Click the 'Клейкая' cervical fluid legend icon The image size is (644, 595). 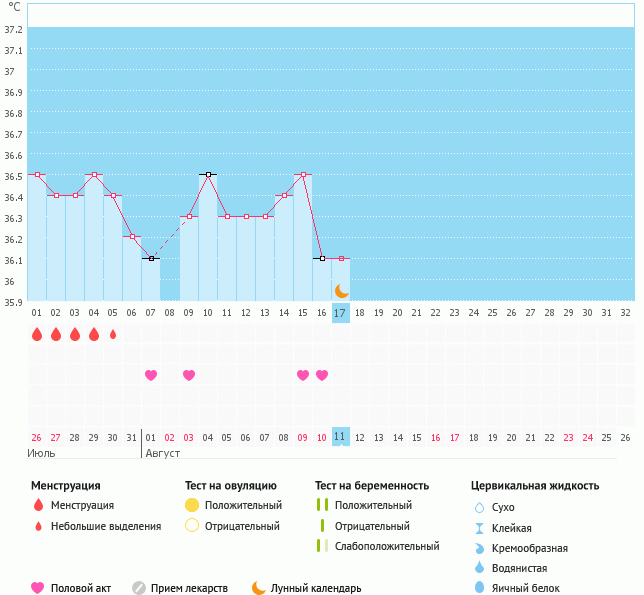coord(479,528)
